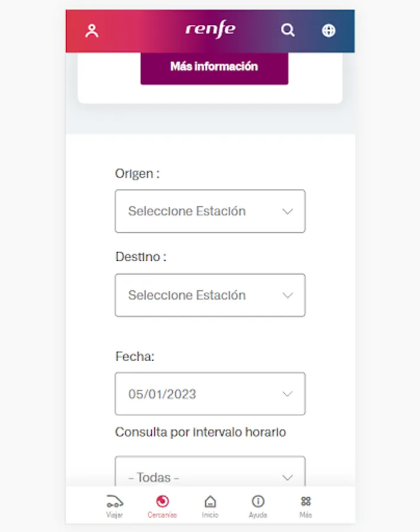
Task: Go to Inicio home icon
Action: pyautogui.click(x=210, y=502)
